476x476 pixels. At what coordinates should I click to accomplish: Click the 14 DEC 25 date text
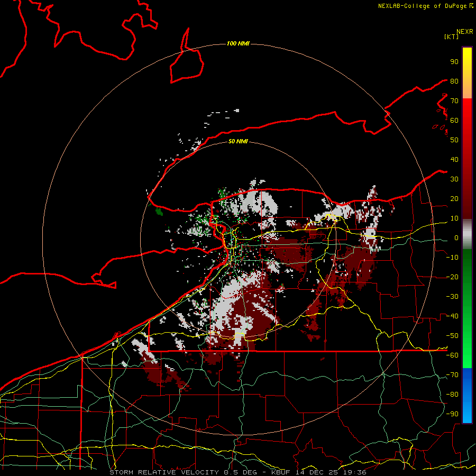click(316, 472)
